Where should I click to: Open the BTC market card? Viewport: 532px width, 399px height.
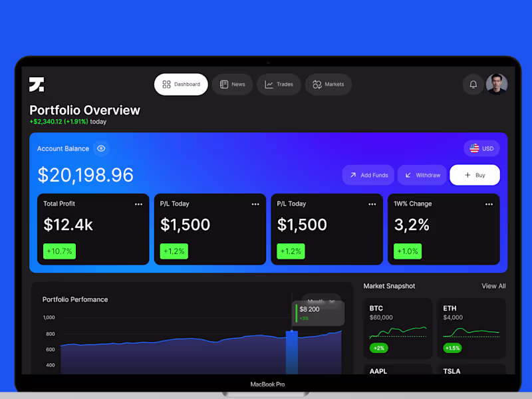click(x=397, y=329)
